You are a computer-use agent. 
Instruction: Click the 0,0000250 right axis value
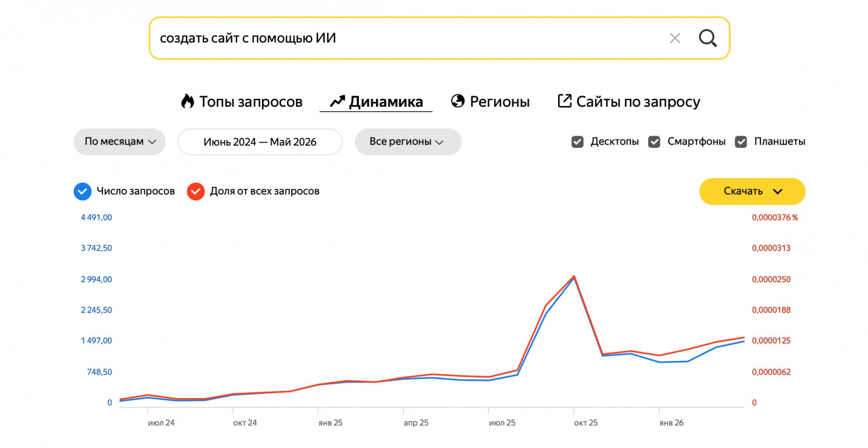coord(771,279)
